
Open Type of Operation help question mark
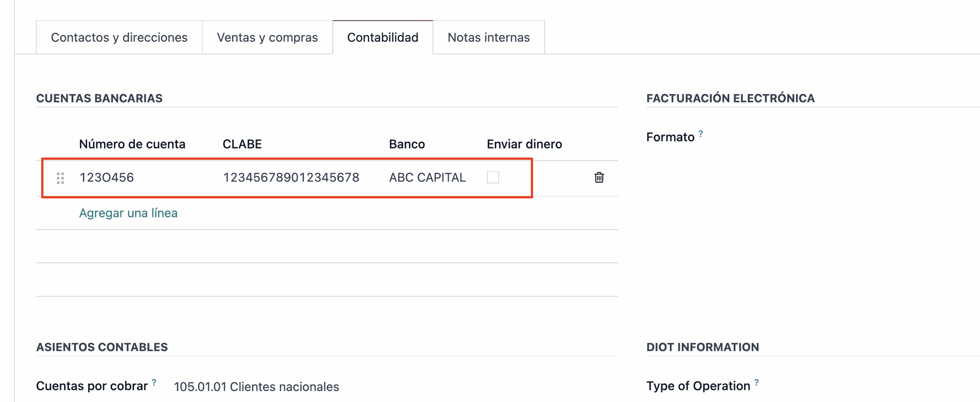(756, 382)
